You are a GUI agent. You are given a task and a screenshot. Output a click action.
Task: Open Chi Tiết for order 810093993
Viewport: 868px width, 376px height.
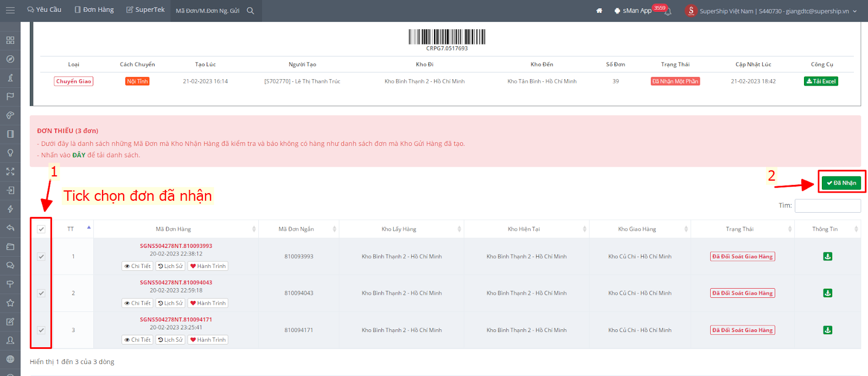coord(138,266)
